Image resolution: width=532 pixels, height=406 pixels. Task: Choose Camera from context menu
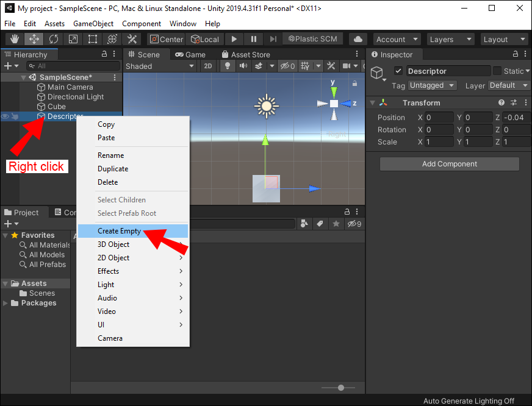coord(132,338)
